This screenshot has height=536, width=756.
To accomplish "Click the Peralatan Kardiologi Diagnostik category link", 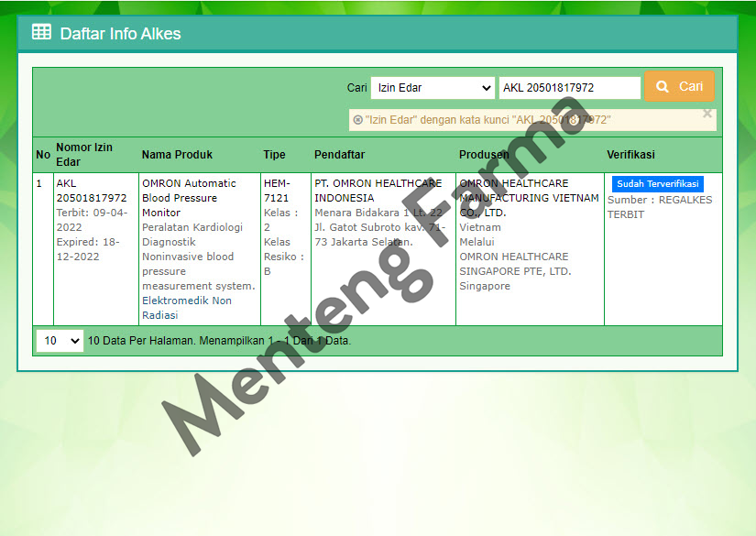I will point(192,234).
